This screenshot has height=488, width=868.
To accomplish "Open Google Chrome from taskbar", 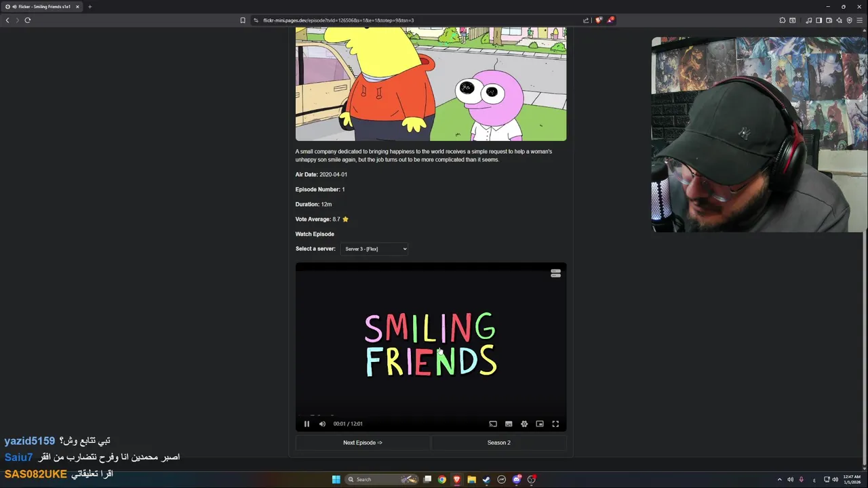I will coord(442,479).
